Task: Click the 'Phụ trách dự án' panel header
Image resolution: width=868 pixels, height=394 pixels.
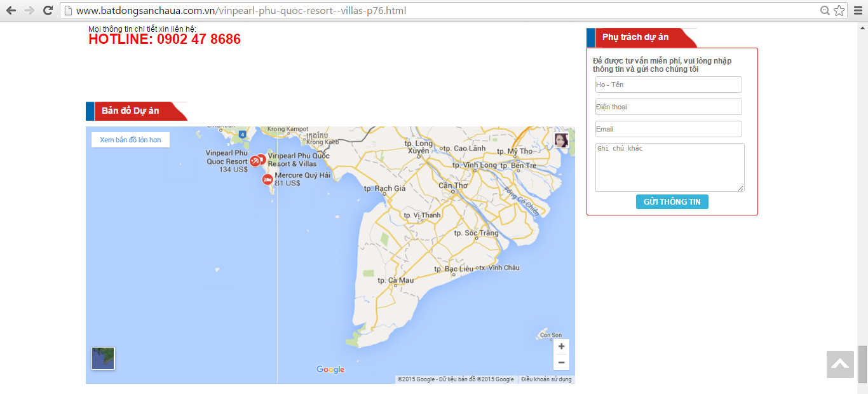Action: (642, 37)
